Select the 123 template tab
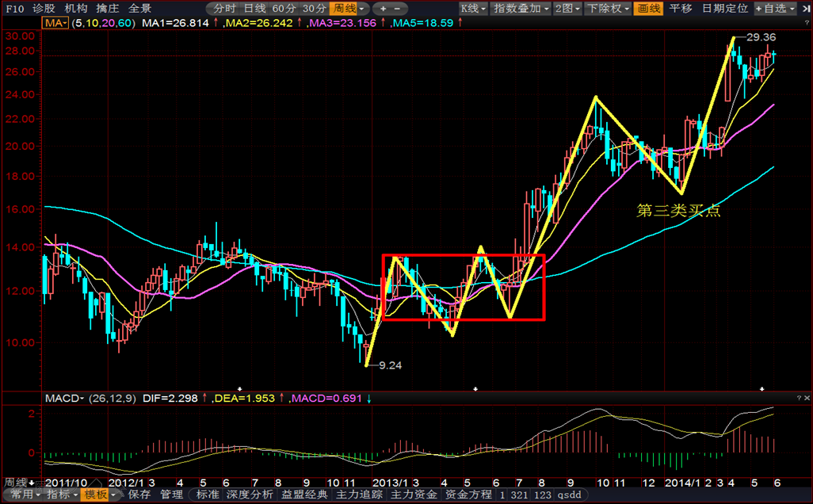Viewport: 813px width, 504px height. (542, 494)
